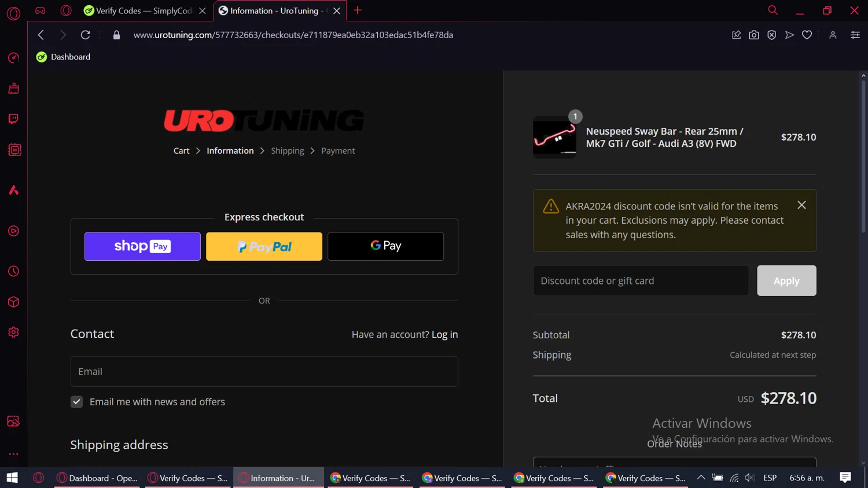This screenshot has width=868, height=488.
Task: Open the clock showing 6:56 a. m.
Action: click(807, 478)
